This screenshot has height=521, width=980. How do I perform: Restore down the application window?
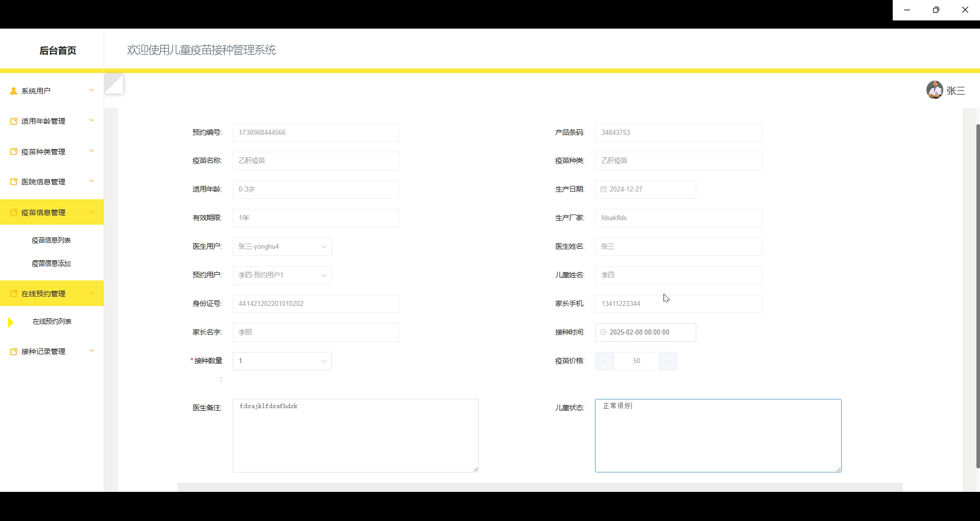[x=936, y=10]
